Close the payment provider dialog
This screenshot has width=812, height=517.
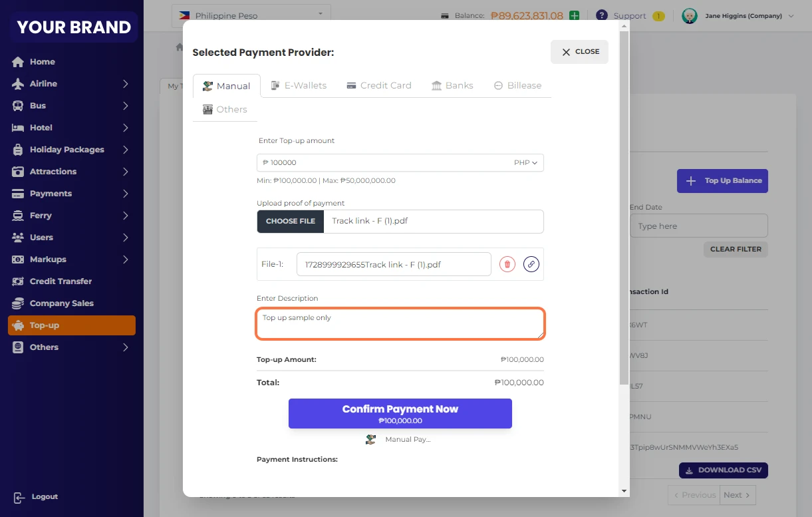click(x=579, y=52)
